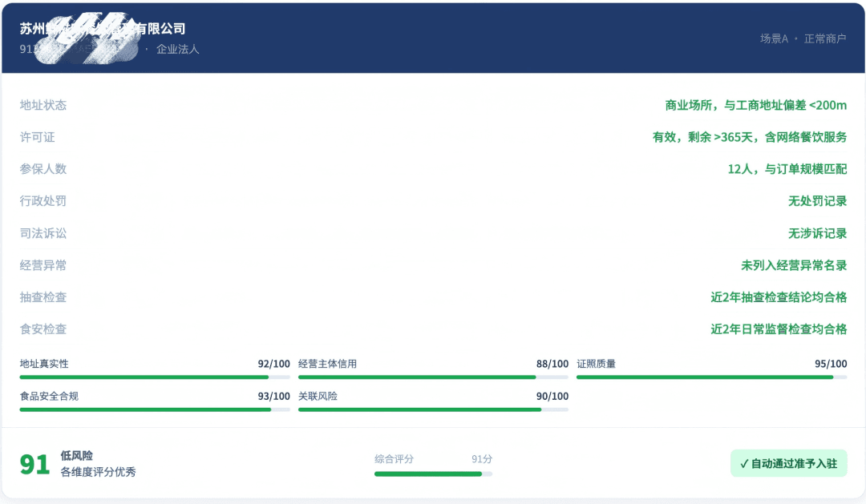Click the 经营主体信用 dimension label

click(327, 364)
